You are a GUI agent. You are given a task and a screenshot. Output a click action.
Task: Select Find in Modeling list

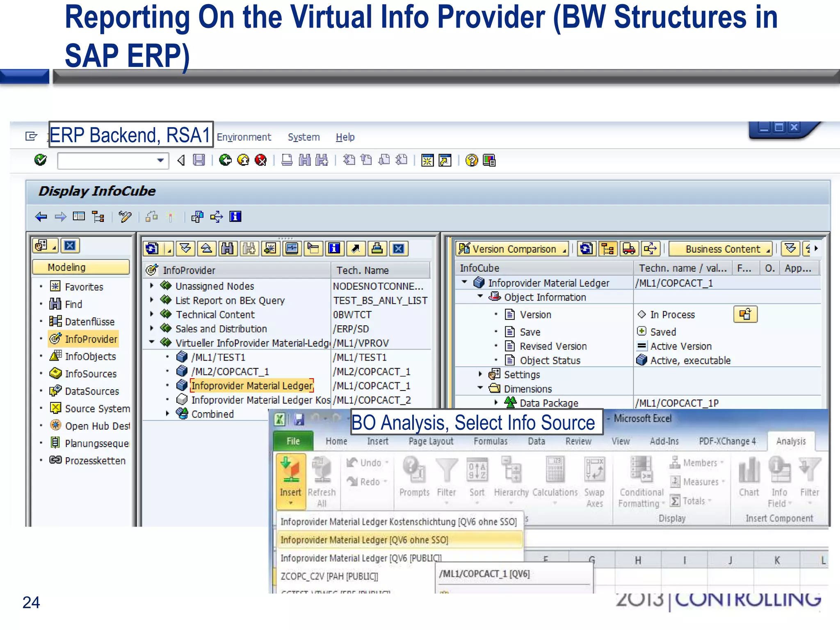click(x=73, y=304)
